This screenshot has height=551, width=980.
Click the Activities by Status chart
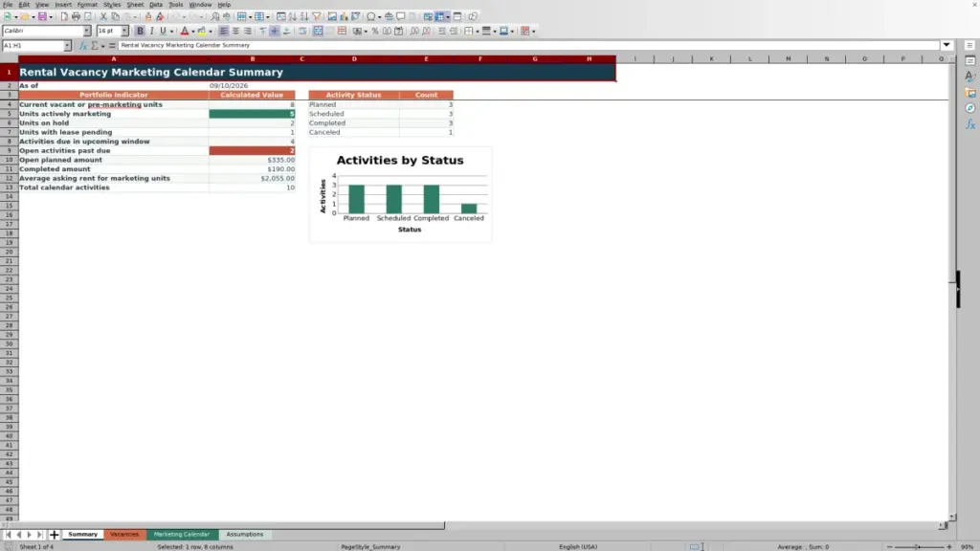pos(400,194)
